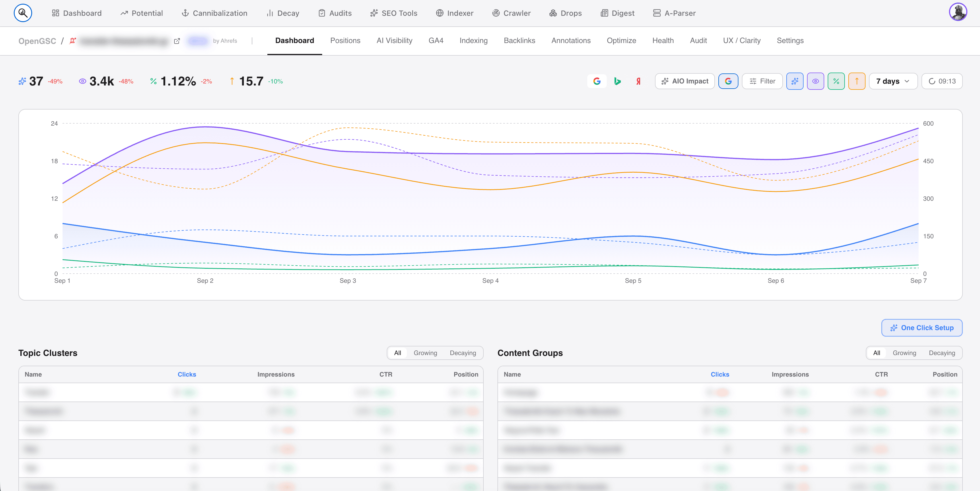Open external site link icon
The image size is (980, 491).
pos(177,41)
